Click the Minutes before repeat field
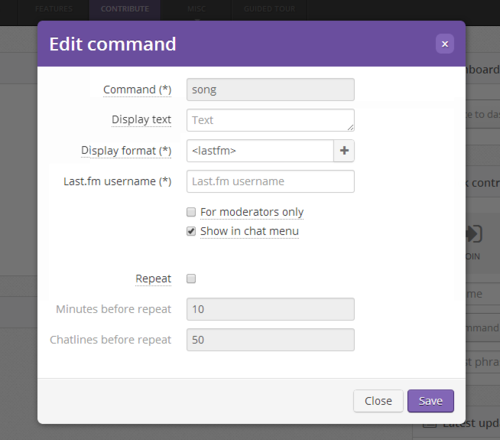 pyautogui.click(x=270, y=309)
